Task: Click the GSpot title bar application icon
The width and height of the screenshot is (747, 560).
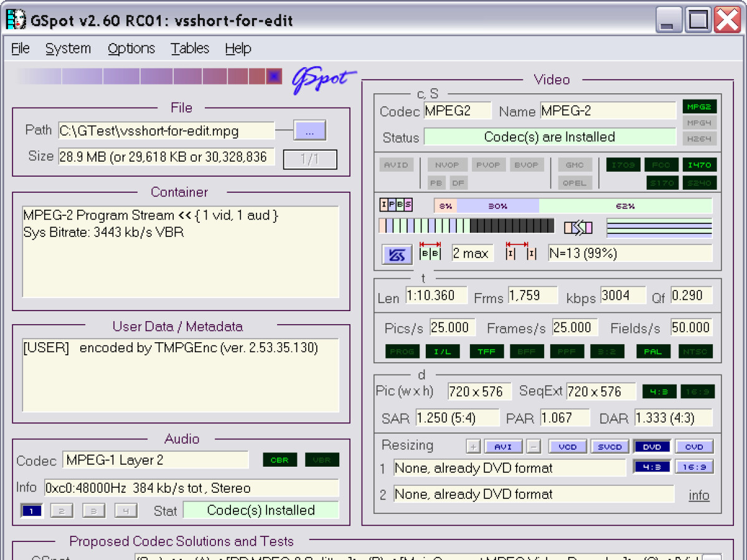Action: pyautogui.click(x=16, y=19)
